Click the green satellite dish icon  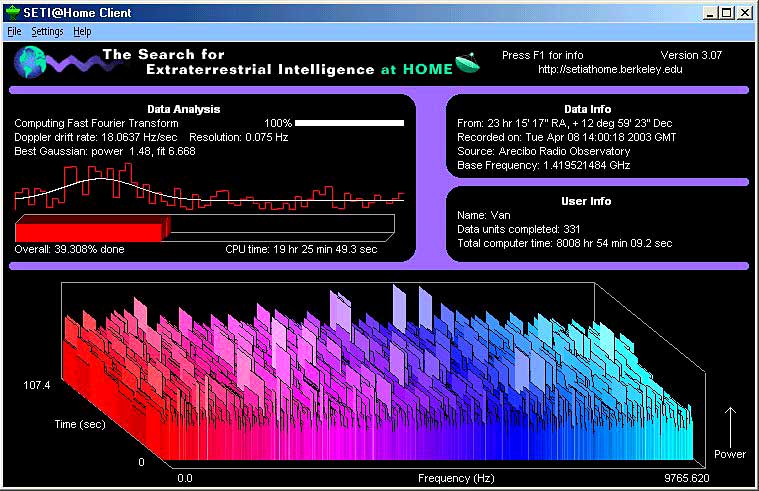[x=467, y=63]
